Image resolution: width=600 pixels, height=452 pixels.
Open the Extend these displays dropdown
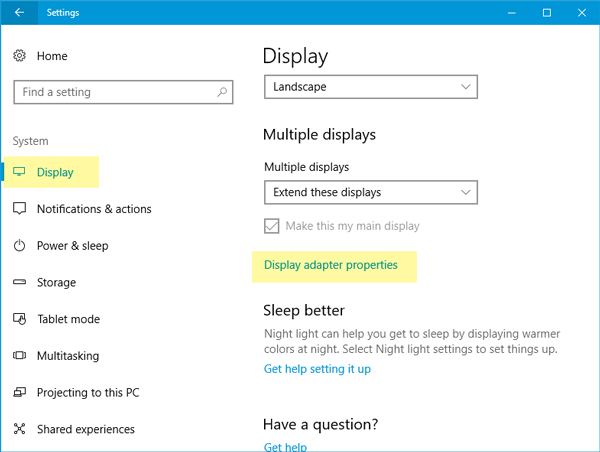pos(371,192)
